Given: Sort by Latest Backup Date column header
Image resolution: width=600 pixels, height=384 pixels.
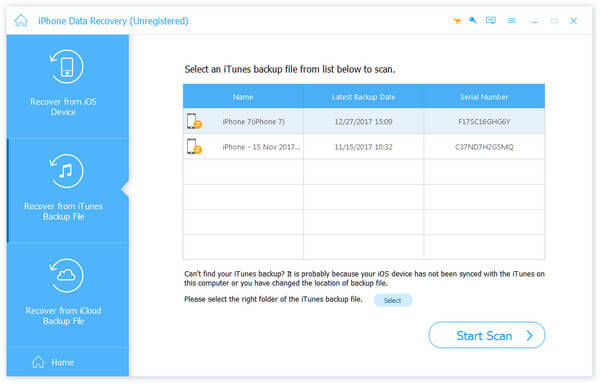Looking at the screenshot, I should 363,97.
